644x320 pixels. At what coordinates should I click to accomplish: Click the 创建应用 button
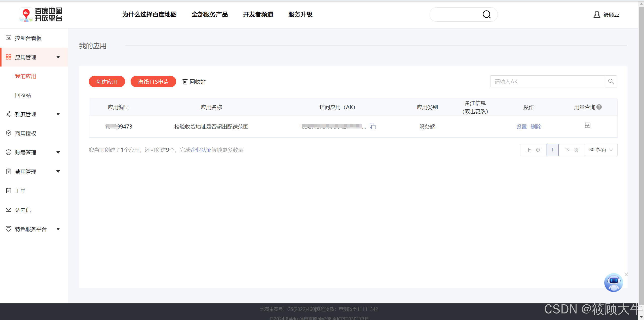107,82
